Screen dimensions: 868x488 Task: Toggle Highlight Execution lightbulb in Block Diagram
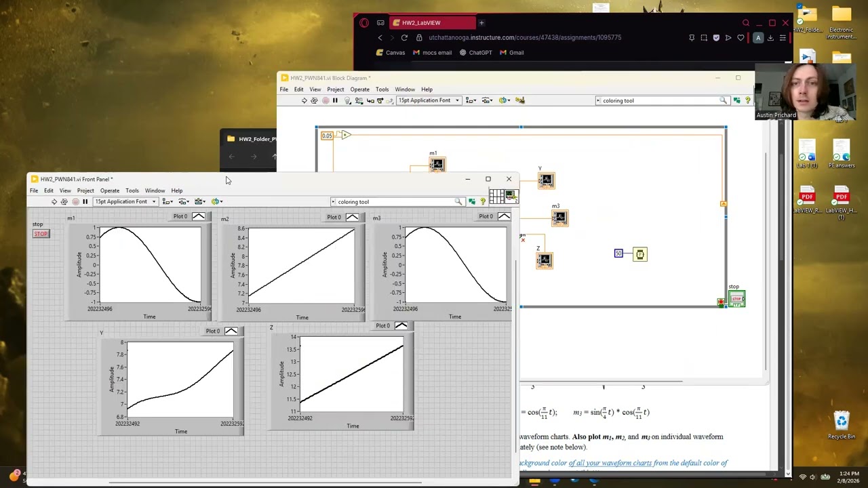(348, 100)
